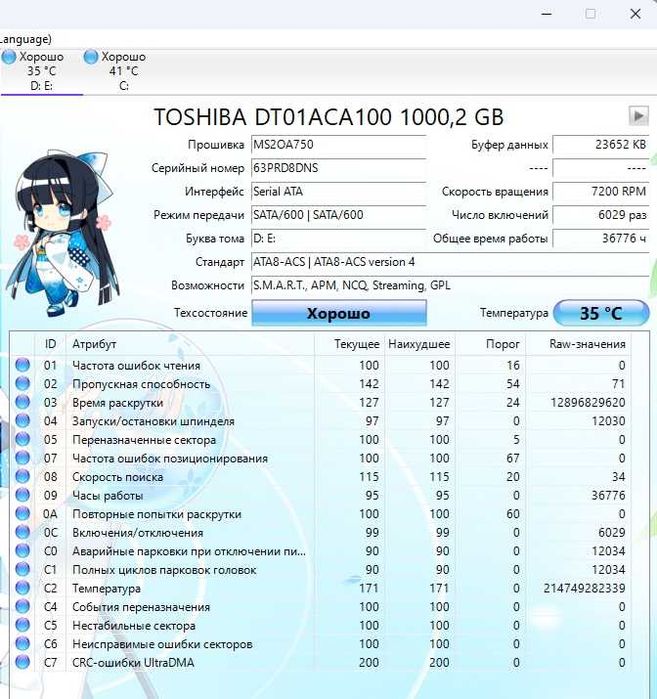Click the transfer mode field SATA/600
Viewport: 657px width, 699px height.
click(339, 215)
